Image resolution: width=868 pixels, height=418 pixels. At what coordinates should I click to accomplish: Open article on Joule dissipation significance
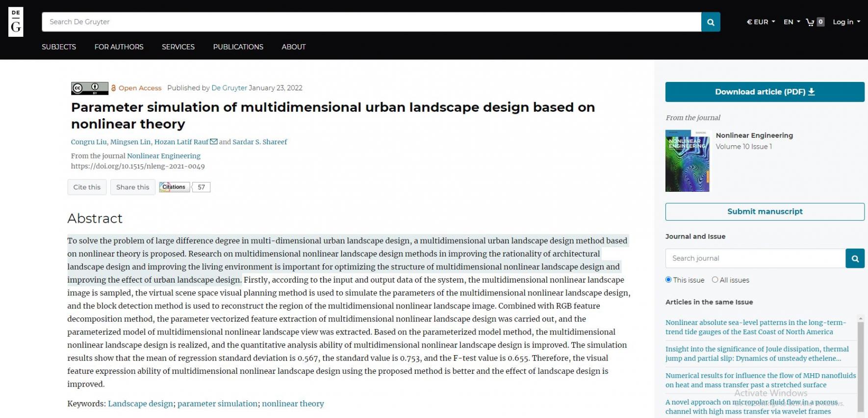(x=757, y=354)
